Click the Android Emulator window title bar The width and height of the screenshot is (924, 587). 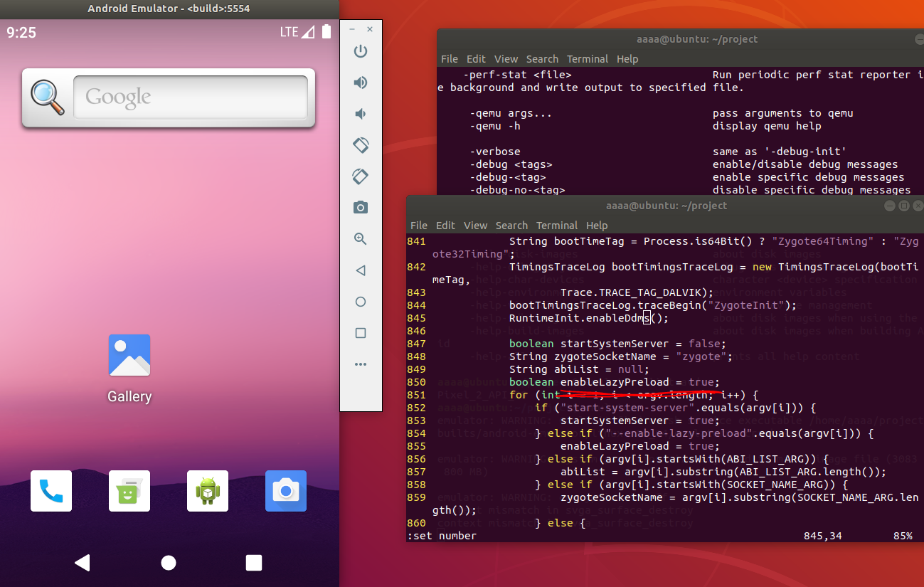point(169,9)
